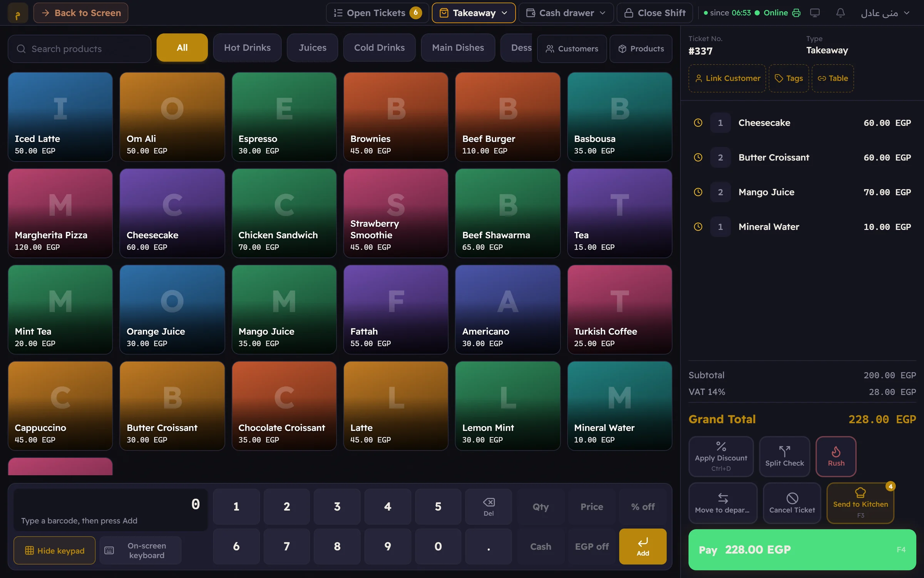924x578 pixels.
Task: Click the app logo icon in the top left
Action: pos(18,13)
